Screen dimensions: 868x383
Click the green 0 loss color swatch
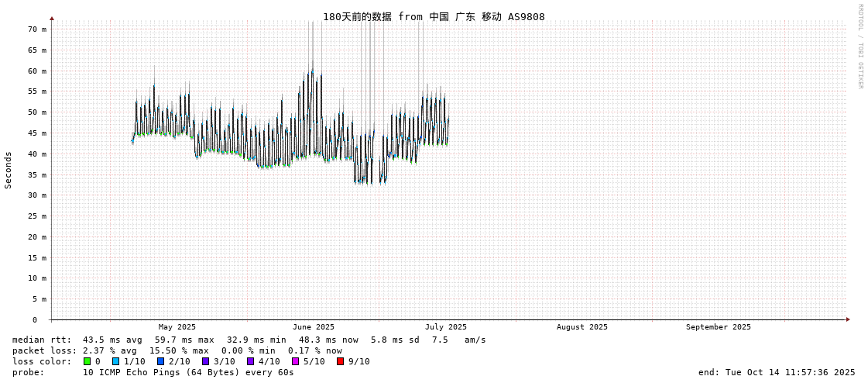point(87,361)
